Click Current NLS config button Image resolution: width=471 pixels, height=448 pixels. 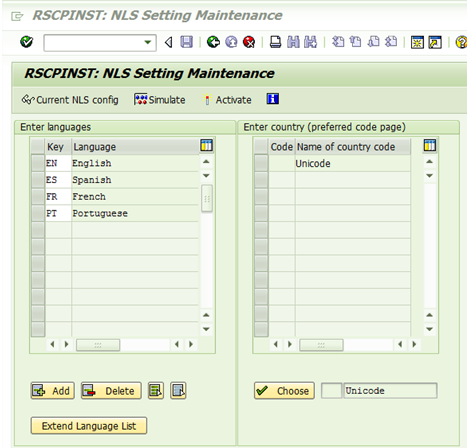click(x=70, y=100)
